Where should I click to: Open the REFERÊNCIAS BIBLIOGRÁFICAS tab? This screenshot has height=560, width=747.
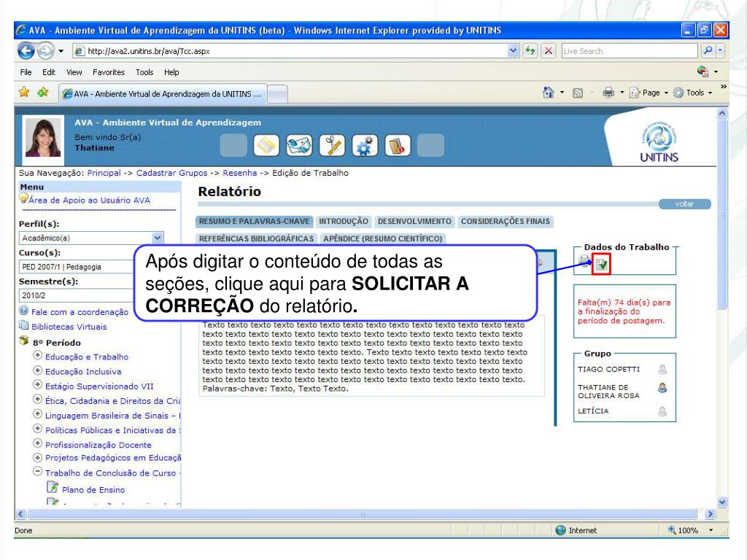coord(256,238)
